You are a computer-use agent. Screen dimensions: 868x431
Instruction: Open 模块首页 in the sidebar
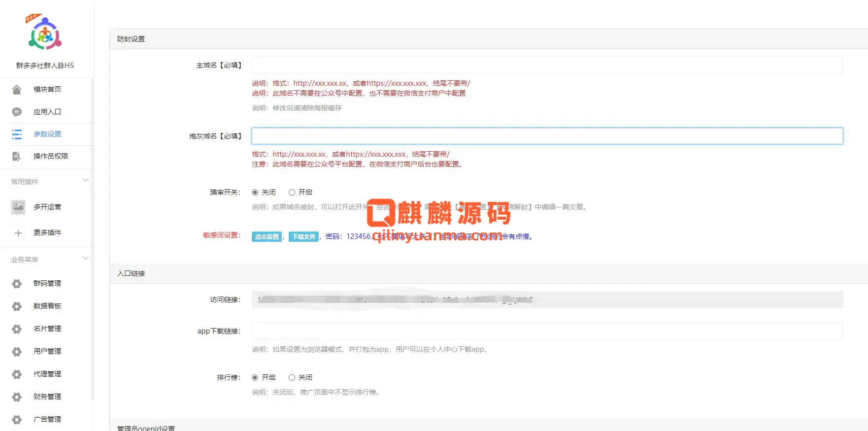[x=47, y=89]
